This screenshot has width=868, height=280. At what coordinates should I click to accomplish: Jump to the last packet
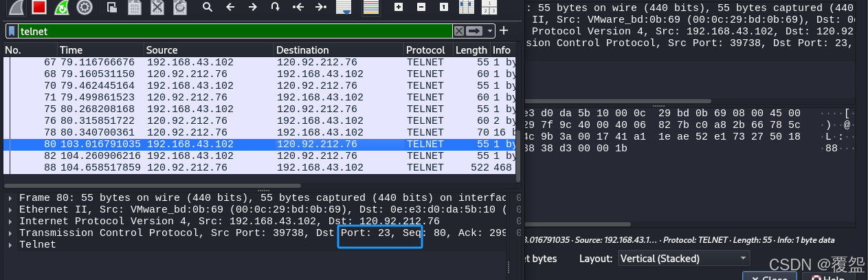point(321,7)
